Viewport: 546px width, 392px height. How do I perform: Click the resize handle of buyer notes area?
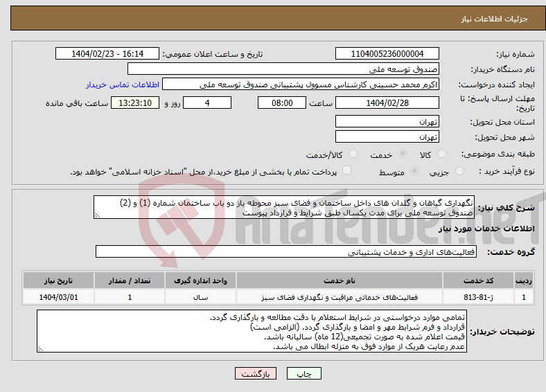[41, 349]
